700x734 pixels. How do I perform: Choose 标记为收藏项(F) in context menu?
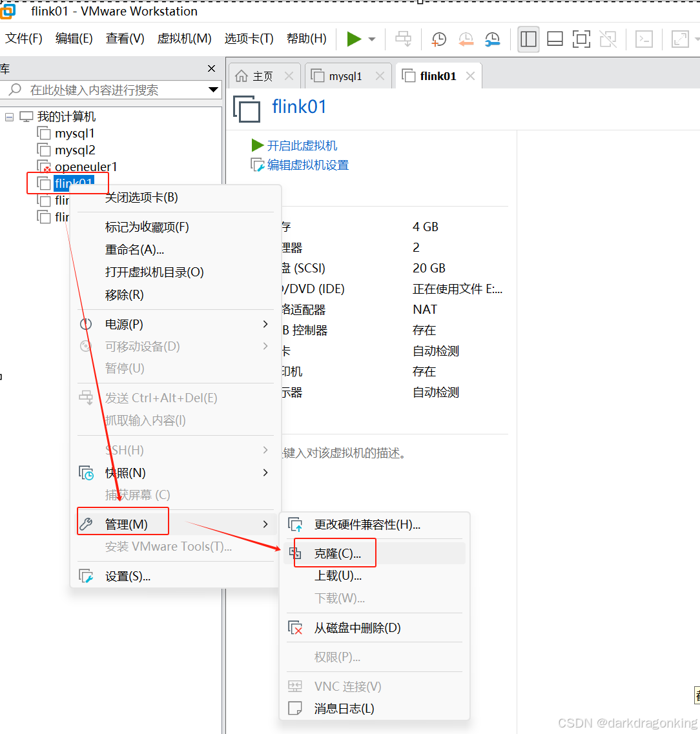[x=147, y=227]
